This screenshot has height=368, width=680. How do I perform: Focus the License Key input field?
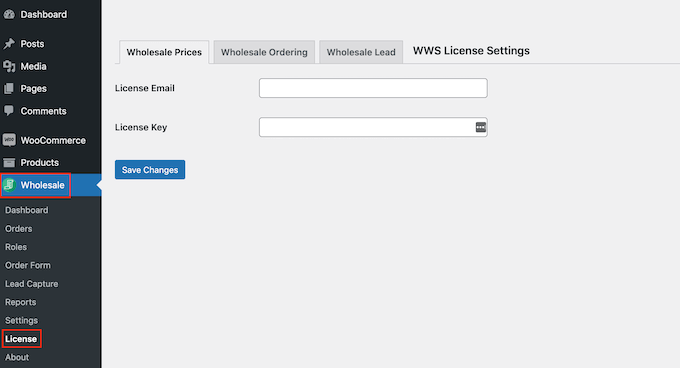(x=373, y=127)
